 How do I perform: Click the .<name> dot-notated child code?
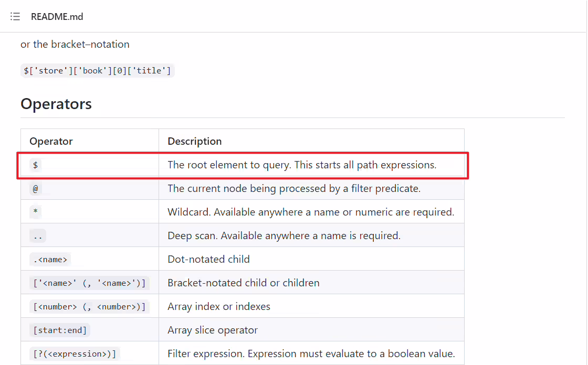pyautogui.click(x=50, y=259)
